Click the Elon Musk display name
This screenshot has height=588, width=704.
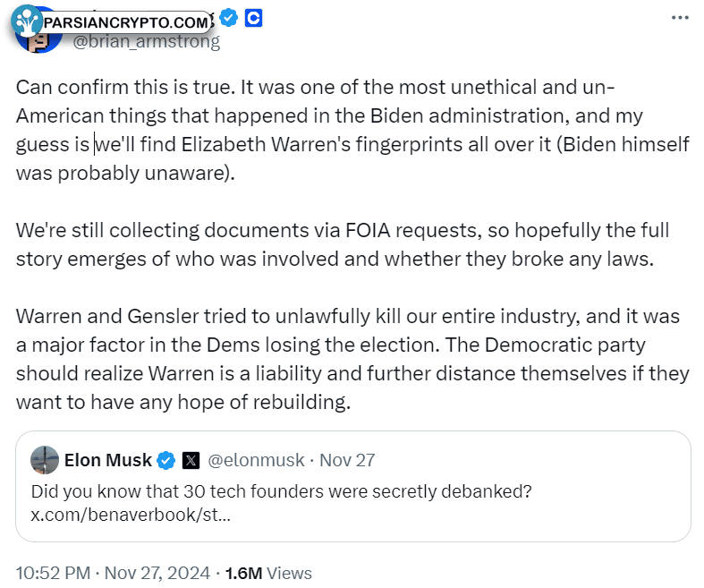tap(108, 460)
